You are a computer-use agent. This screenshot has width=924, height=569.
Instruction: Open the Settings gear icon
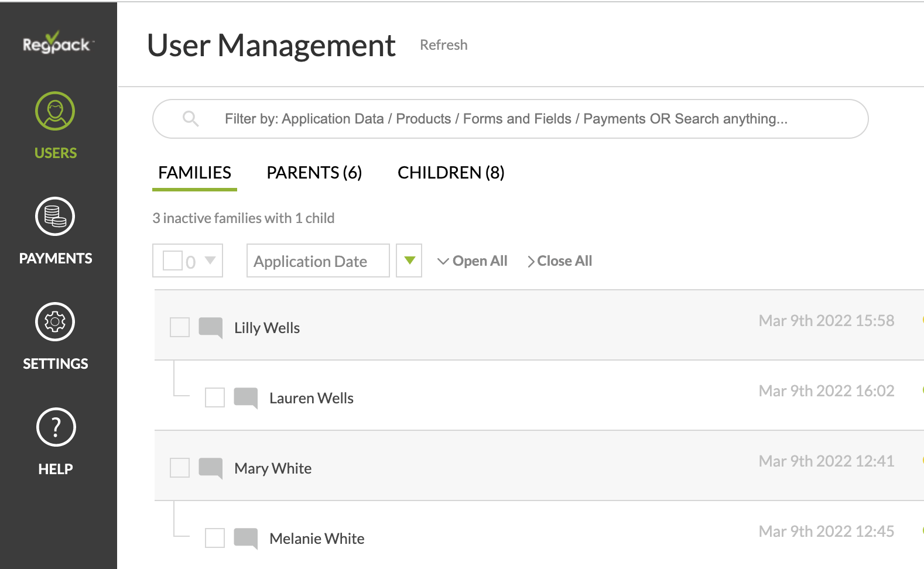tap(55, 322)
